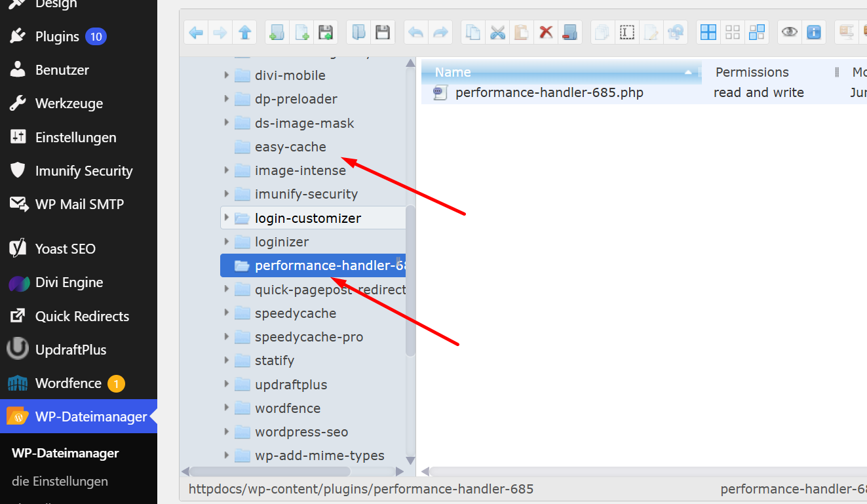Click the tree scrollbar down arrow
The height and width of the screenshot is (504, 867).
(411, 460)
